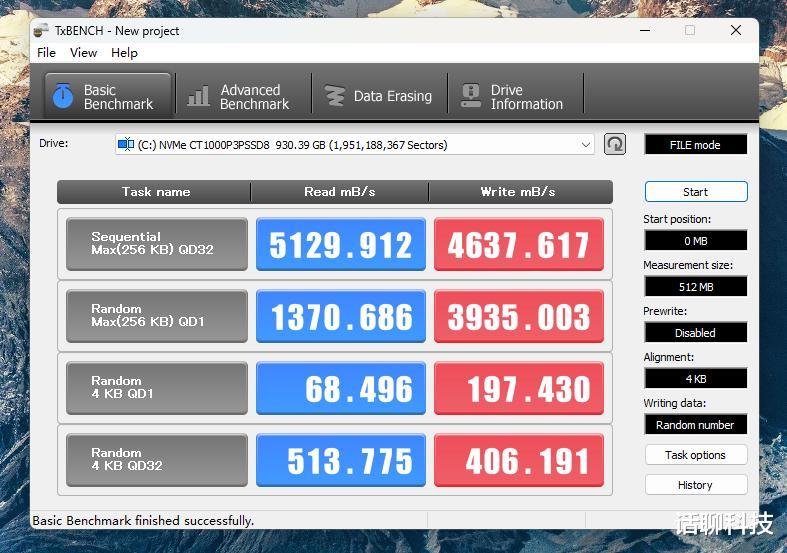Image resolution: width=787 pixels, height=553 pixels.
Task: Open the View menu
Action: (83, 53)
